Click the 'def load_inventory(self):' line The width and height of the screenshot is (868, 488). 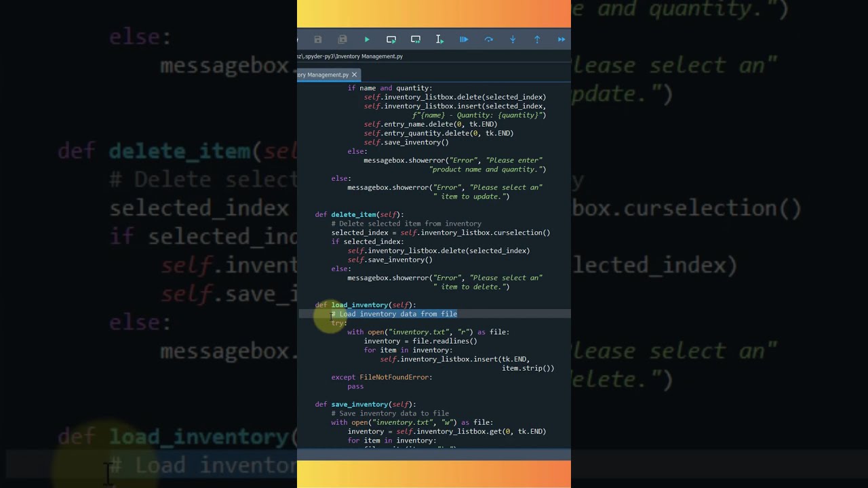coord(366,305)
